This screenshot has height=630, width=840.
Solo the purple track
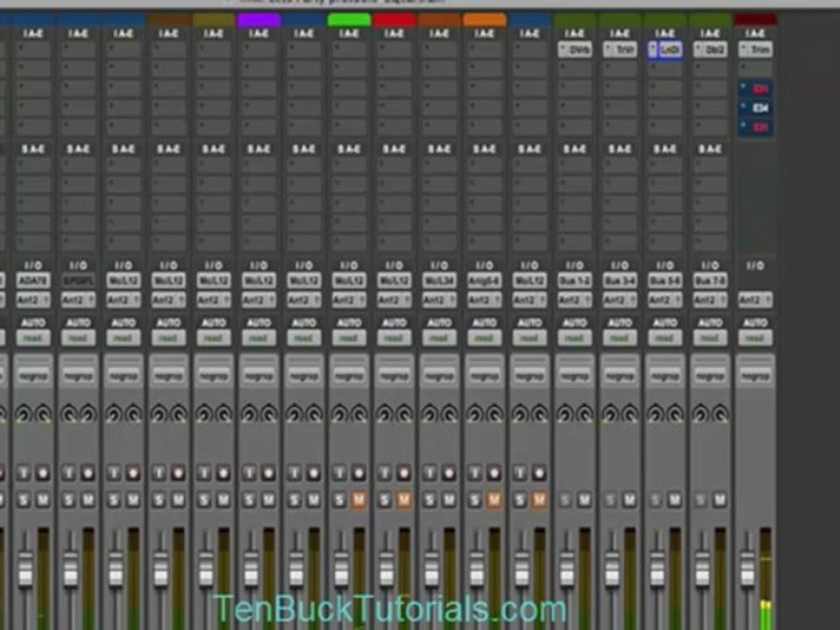249,500
